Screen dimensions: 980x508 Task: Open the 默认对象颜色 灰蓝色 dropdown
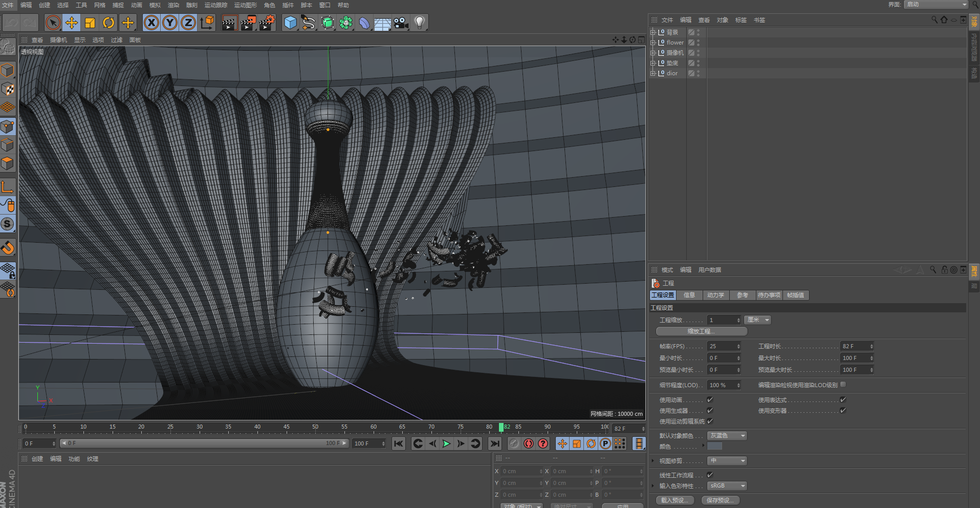coord(726,435)
